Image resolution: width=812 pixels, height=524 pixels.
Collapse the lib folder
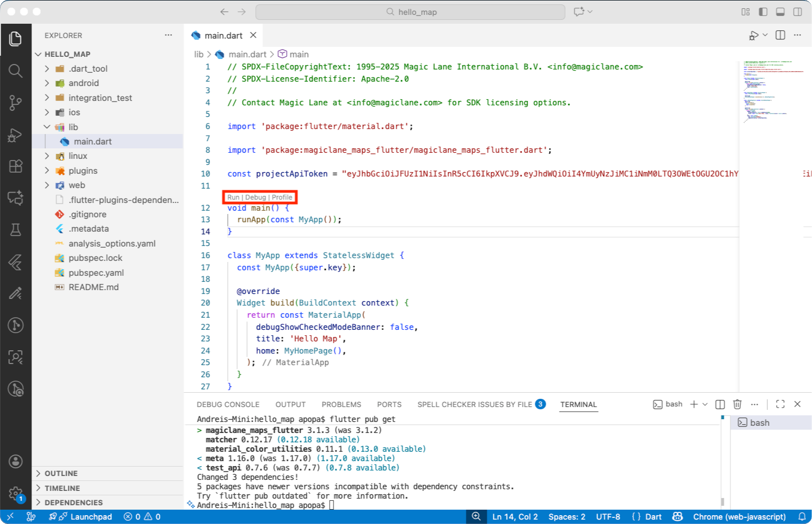(73, 127)
